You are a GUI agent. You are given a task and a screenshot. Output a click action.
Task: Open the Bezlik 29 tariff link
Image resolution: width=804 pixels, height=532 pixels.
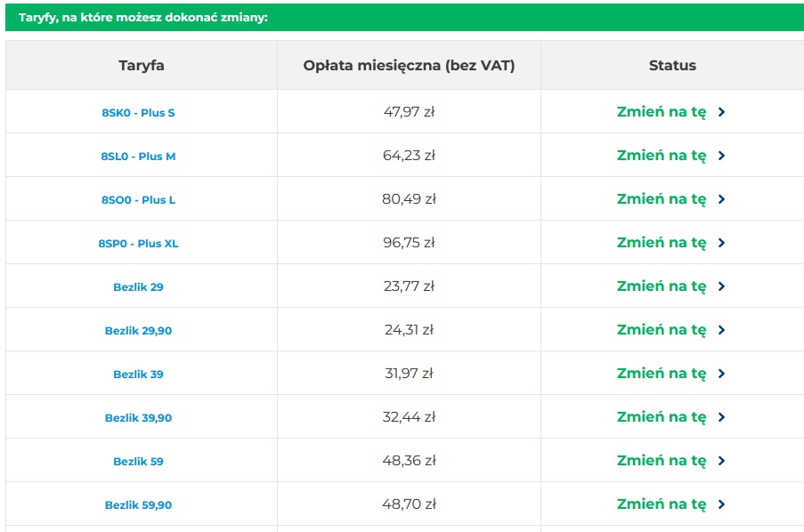click(x=138, y=287)
